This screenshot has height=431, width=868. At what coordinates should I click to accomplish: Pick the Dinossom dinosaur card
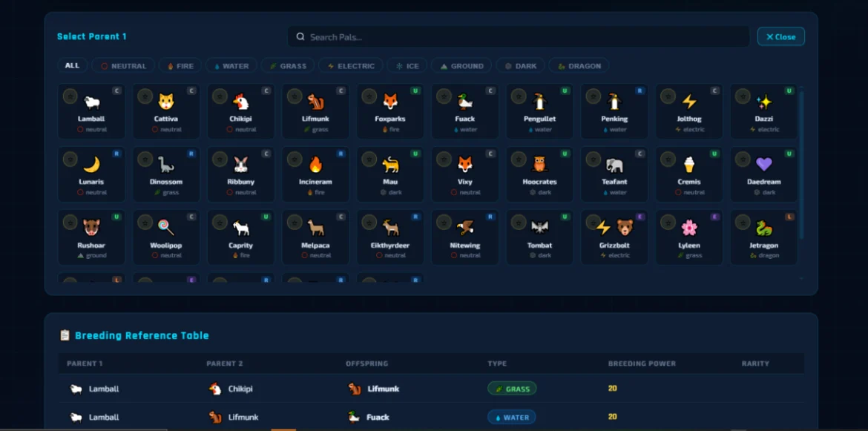pos(166,174)
